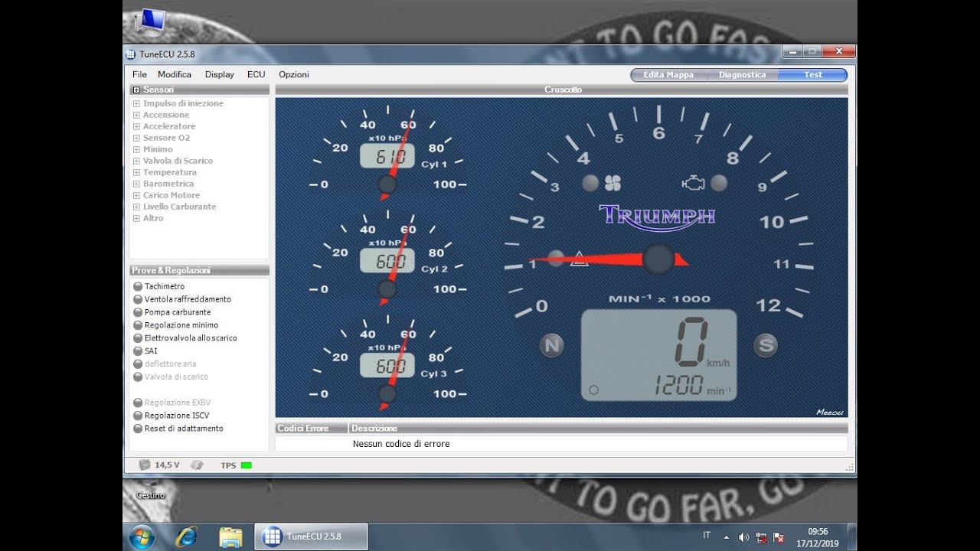This screenshot has height=551, width=980.
Task: Click the Cyl 1 pressure gauge readout 610
Action: (387, 156)
